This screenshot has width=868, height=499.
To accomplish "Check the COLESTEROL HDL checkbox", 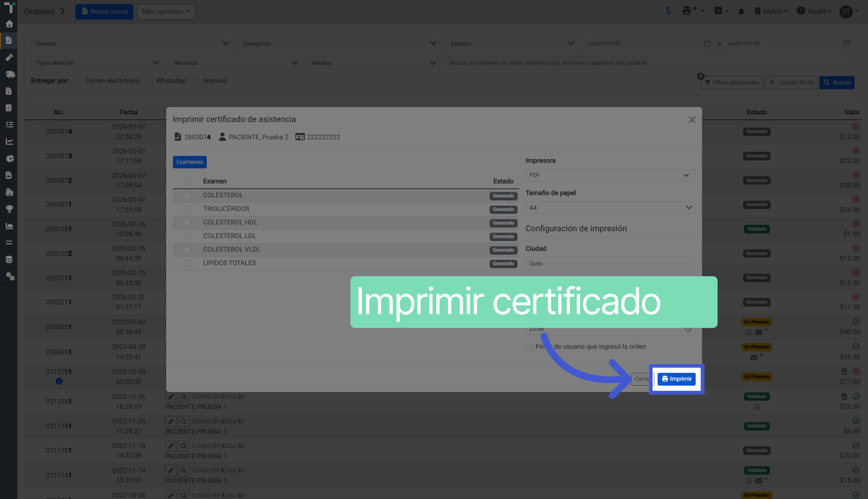I will pos(187,223).
